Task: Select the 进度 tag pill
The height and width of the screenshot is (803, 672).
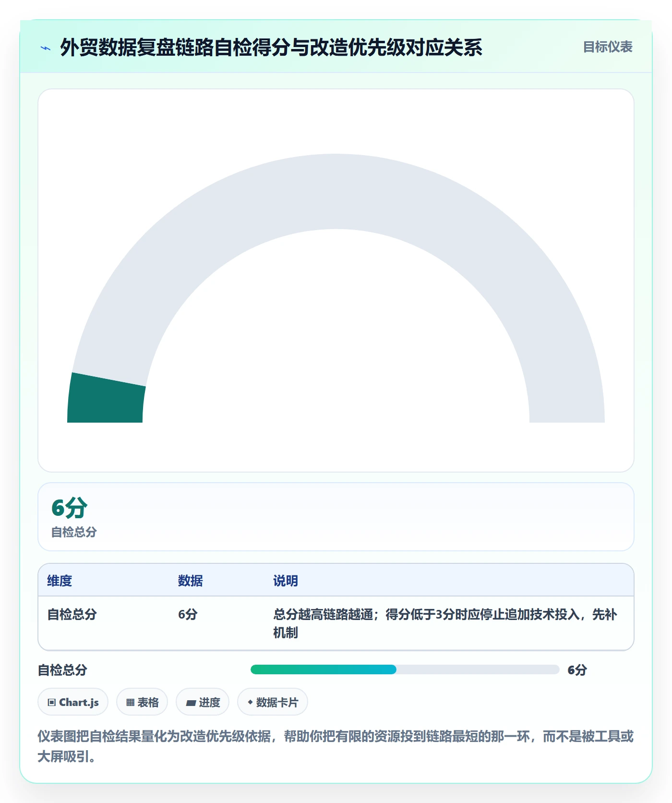Action: [203, 702]
